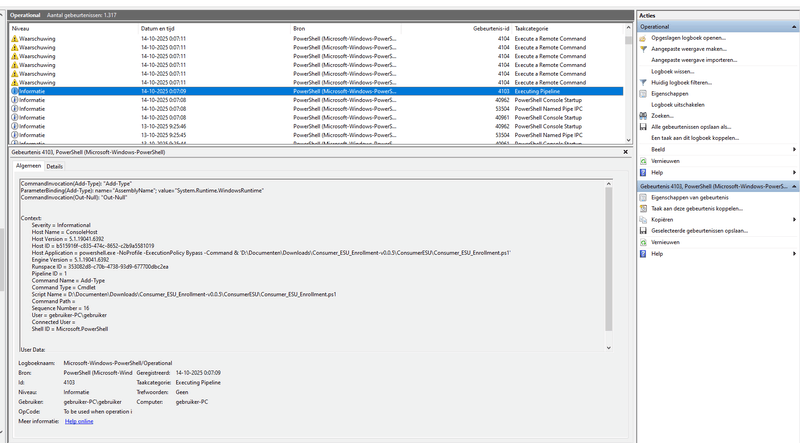Click Logboek wissen action
This screenshot has width=800, height=443.
click(x=672, y=72)
